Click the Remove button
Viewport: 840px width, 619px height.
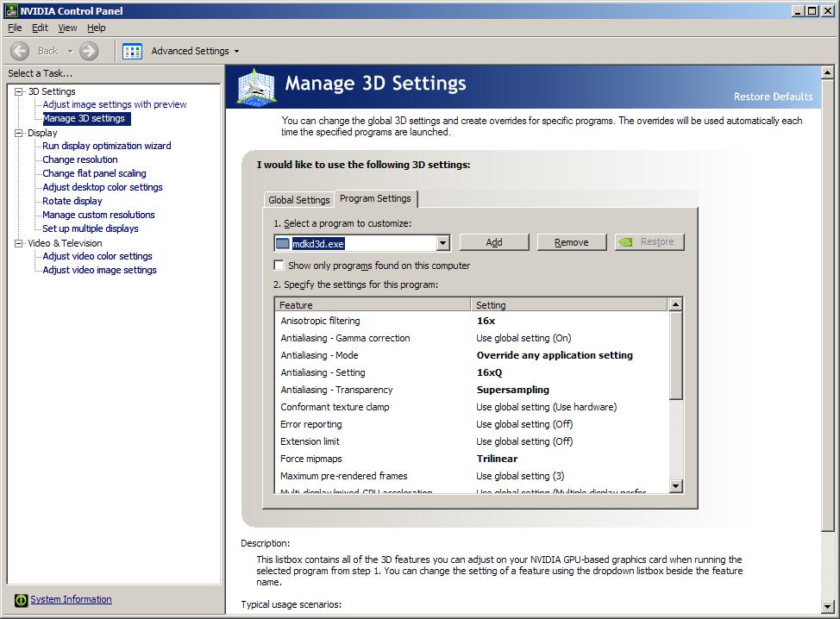pyautogui.click(x=572, y=242)
